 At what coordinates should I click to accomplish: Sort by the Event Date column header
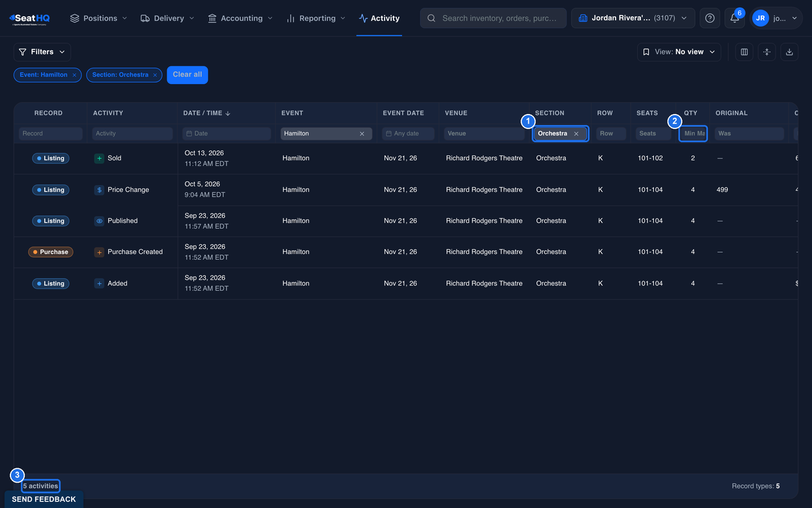click(x=403, y=113)
